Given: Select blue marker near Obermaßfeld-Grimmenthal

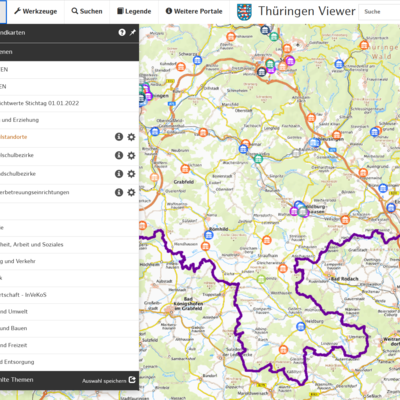Looking at the screenshot, I should point(155,132).
